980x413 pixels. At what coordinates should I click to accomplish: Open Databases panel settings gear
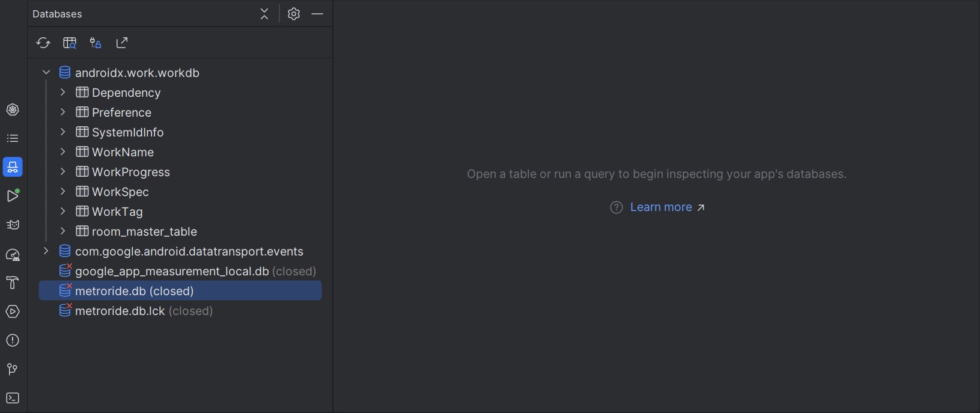click(x=293, y=14)
